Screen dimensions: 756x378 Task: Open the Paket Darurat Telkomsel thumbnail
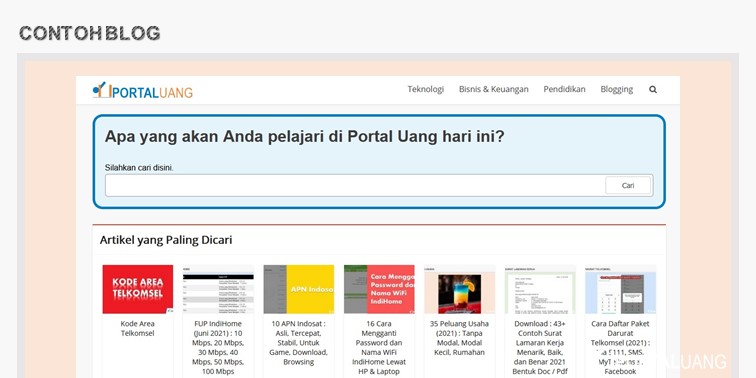(x=621, y=289)
